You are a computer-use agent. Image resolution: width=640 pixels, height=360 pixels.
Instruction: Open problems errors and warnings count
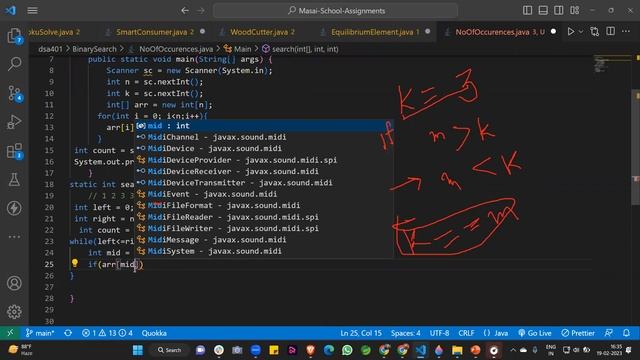(107, 333)
